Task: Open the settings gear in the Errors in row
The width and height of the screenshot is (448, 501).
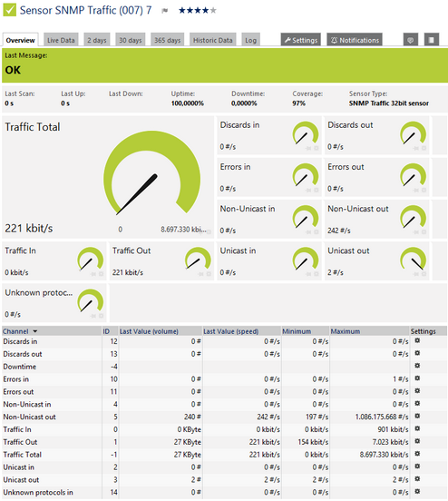Action: click(417, 378)
